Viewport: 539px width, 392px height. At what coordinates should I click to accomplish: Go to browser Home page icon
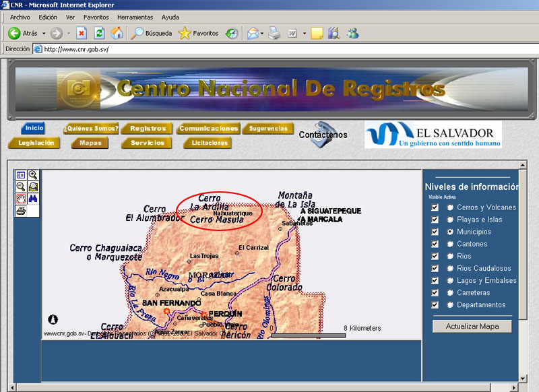pyautogui.click(x=117, y=33)
